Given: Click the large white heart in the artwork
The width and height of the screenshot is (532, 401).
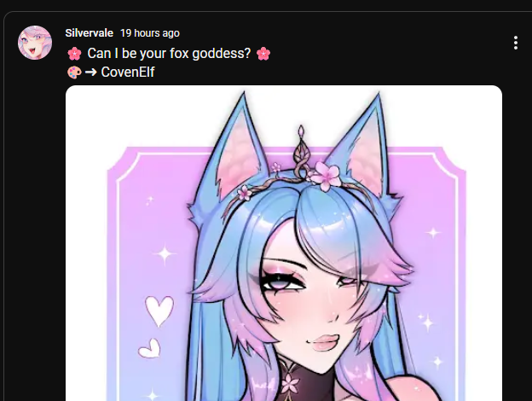Looking at the screenshot, I should 159,311.
